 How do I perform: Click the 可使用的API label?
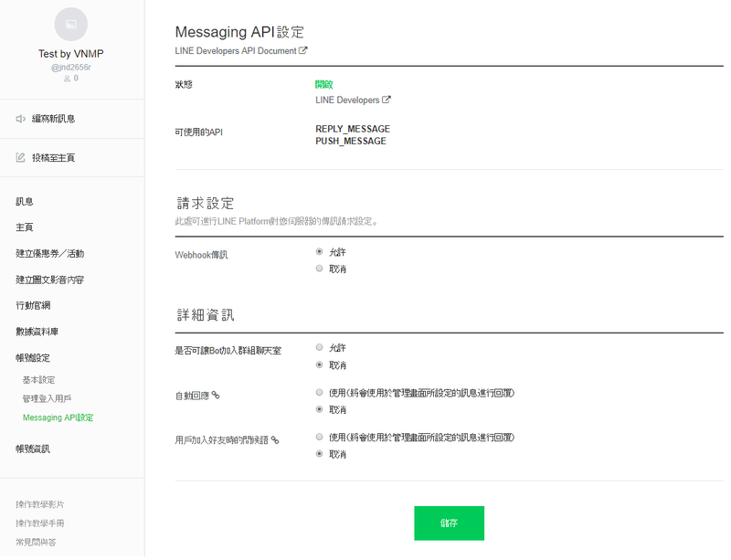pos(198,132)
